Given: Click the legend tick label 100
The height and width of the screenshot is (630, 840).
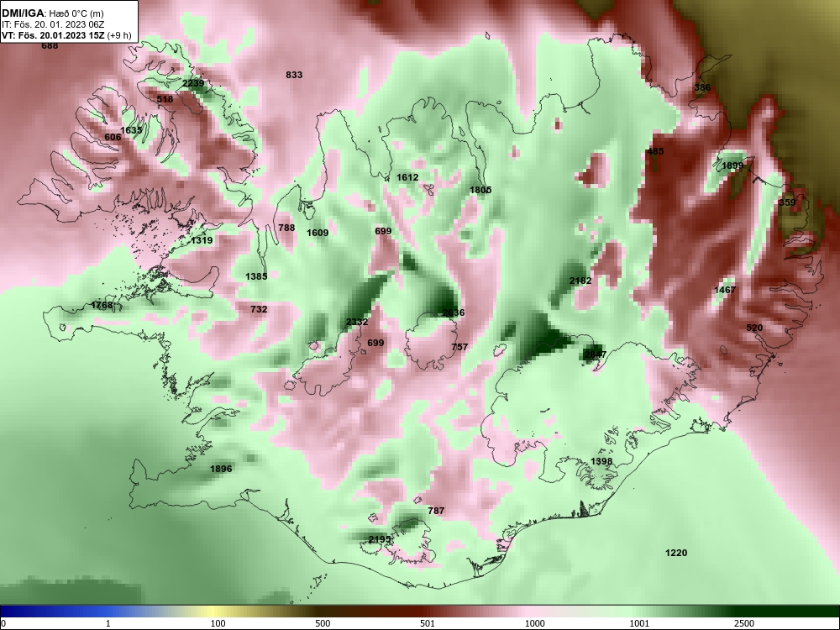Looking at the screenshot, I should (x=218, y=623).
